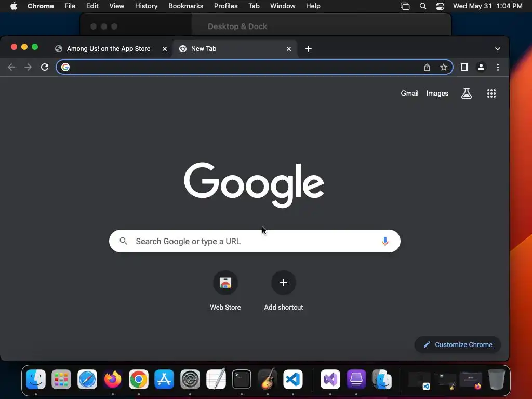Viewport: 532px width, 399px height.
Task: Close the Among Us! App Store tab
Action: (x=165, y=49)
